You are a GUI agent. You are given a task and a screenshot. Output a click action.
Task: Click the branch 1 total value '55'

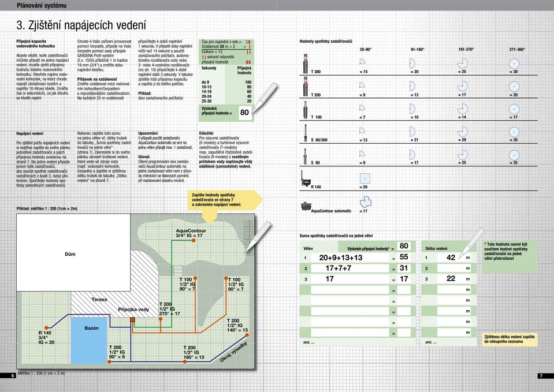(x=404, y=257)
